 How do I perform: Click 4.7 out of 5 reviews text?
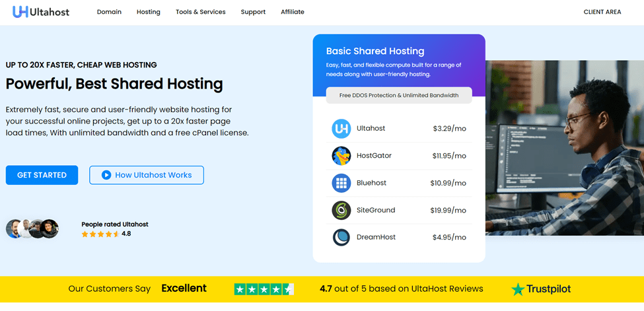402,289
